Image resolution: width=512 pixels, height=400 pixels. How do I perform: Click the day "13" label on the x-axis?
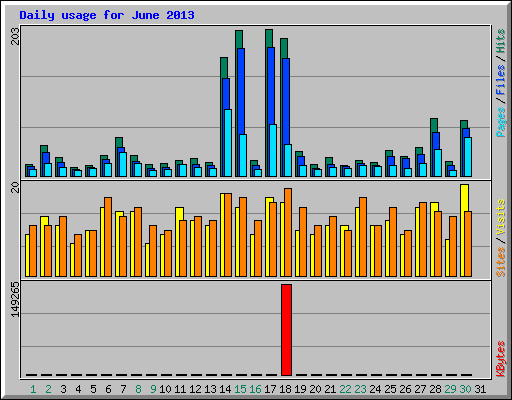pyautogui.click(x=210, y=389)
